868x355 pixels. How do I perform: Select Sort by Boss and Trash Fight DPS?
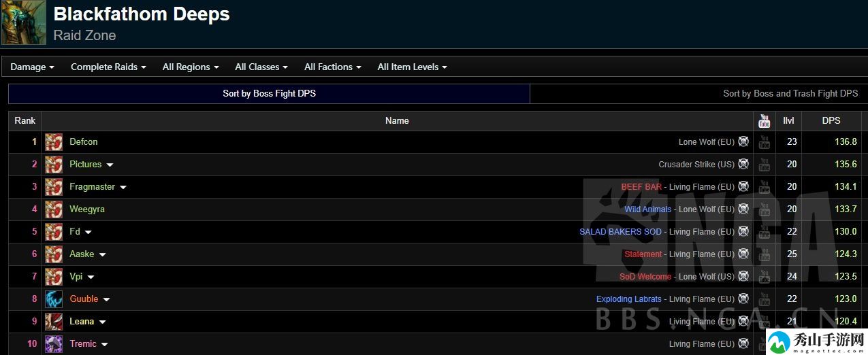point(790,94)
